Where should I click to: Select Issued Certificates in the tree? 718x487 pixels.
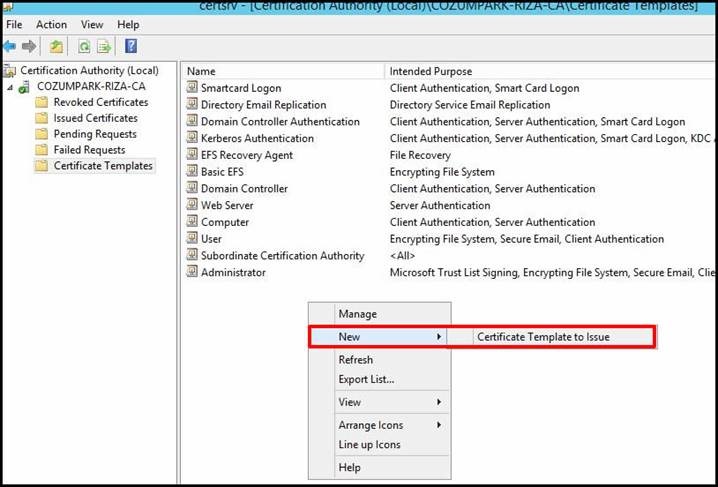coord(95,118)
